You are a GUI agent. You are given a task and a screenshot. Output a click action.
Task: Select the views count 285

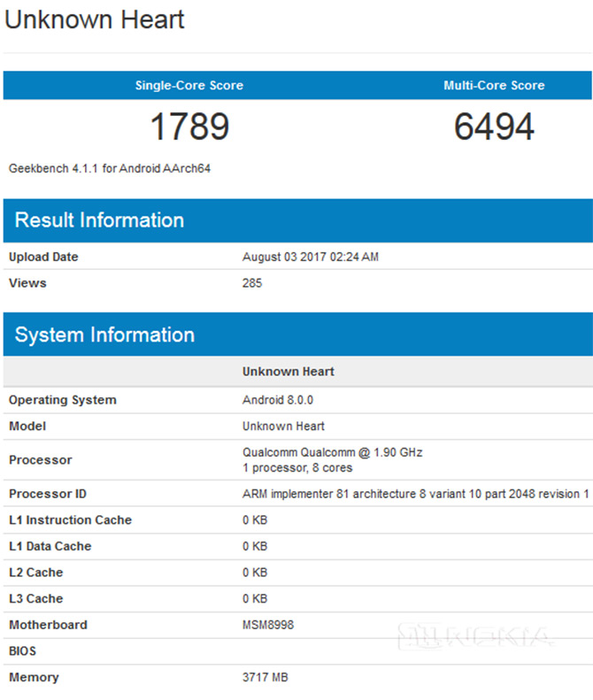(x=252, y=283)
